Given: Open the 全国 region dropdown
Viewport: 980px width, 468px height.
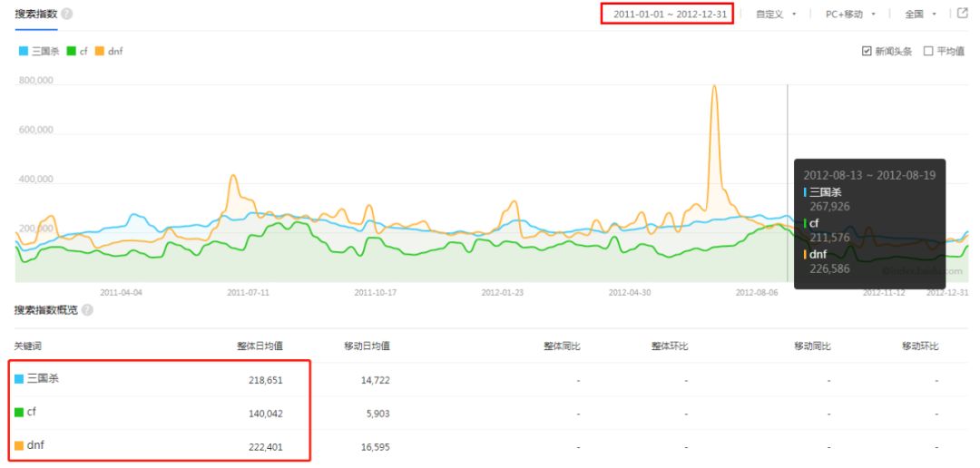Looking at the screenshot, I should 921,14.
